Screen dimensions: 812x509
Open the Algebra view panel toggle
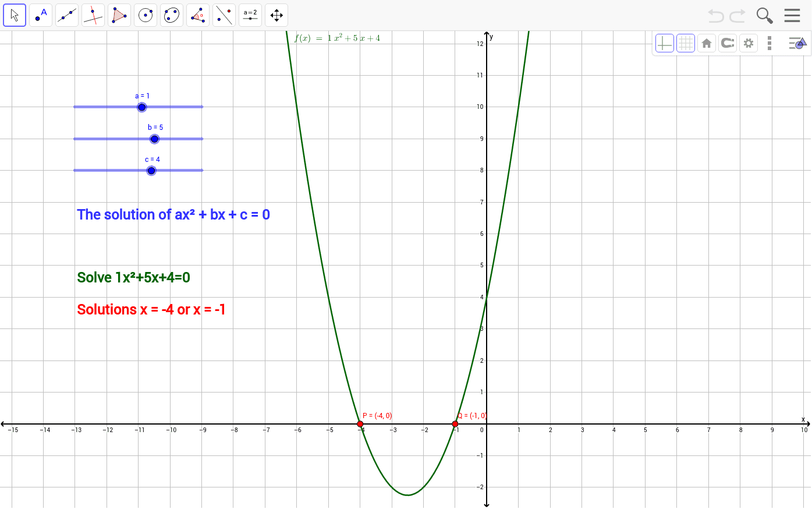pos(796,43)
